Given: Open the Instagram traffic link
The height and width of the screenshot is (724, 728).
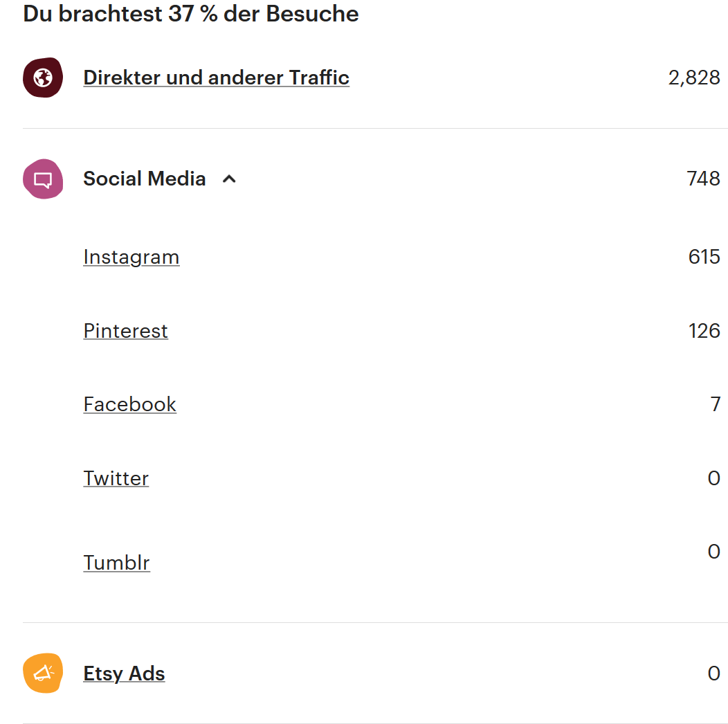Looking at the screenshot, I should (x=131, y=257).
